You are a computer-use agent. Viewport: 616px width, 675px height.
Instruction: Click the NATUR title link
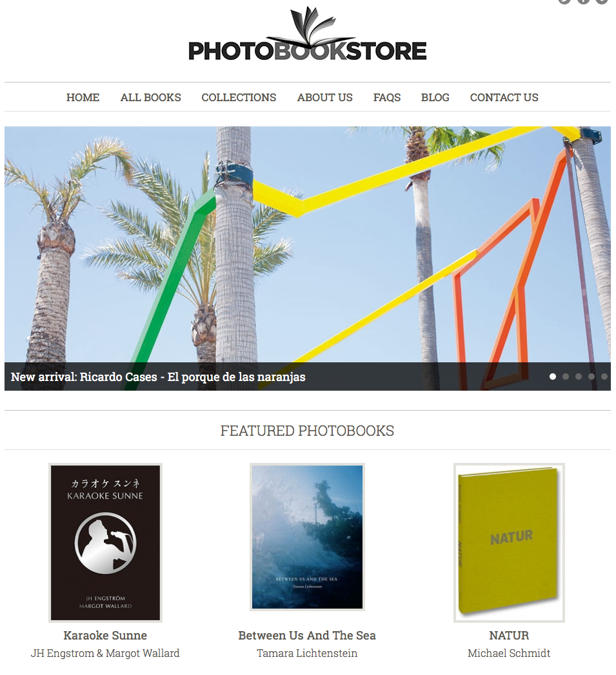pos(509,636)
